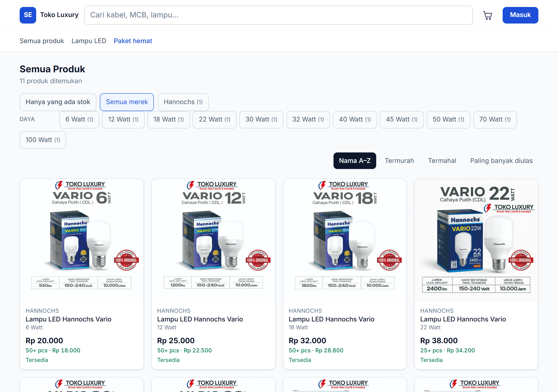
Task: Sort products by Termahal
Action: [442, 161]
